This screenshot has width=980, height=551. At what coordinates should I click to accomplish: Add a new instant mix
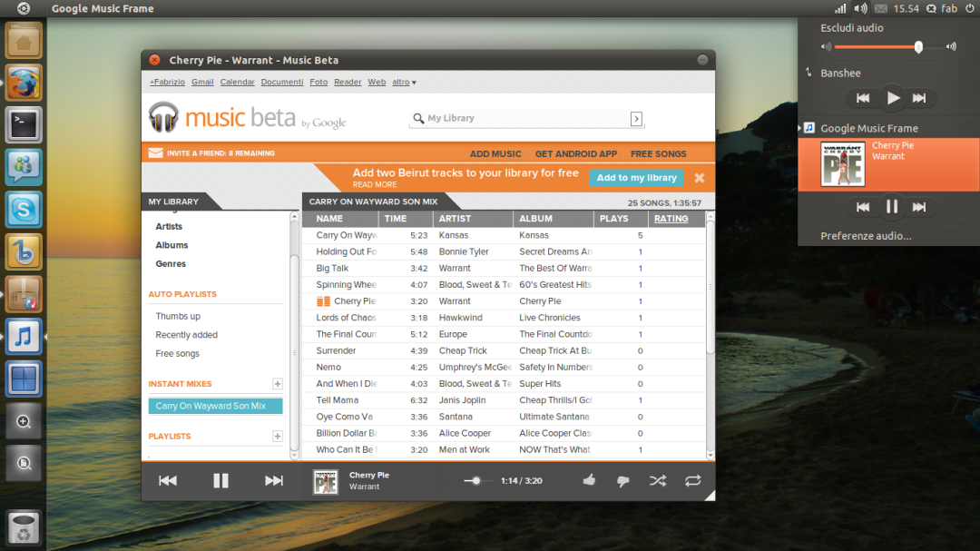pos(278,383)
